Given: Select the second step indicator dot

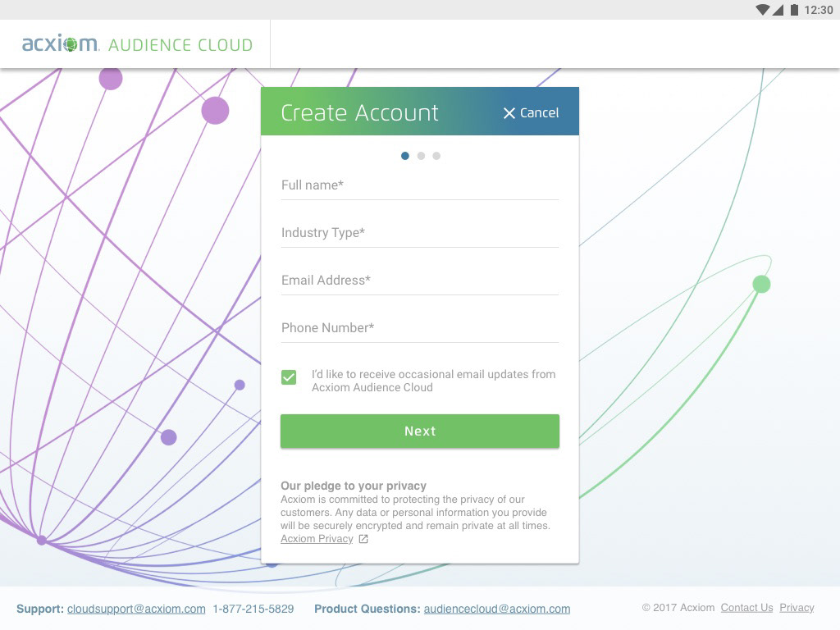Looking at the screenshot, I should pyautogui.click(x=421, y=156).
